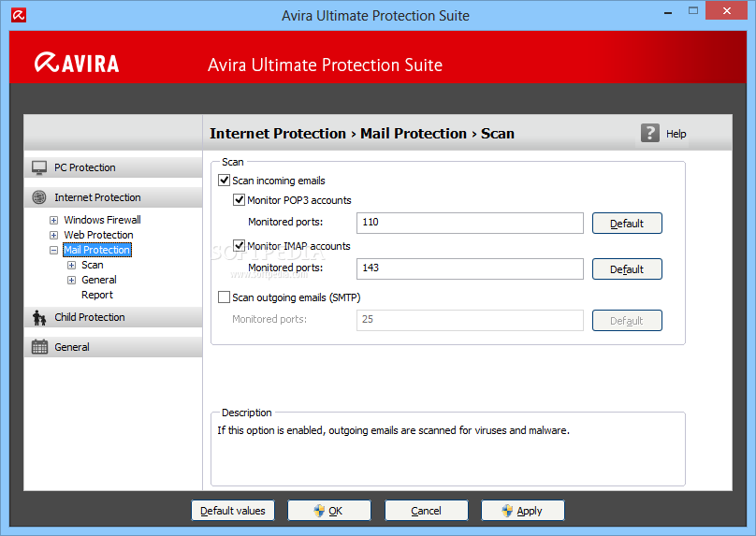
Task: Close the Avira window
Action: tap(727, 10)
